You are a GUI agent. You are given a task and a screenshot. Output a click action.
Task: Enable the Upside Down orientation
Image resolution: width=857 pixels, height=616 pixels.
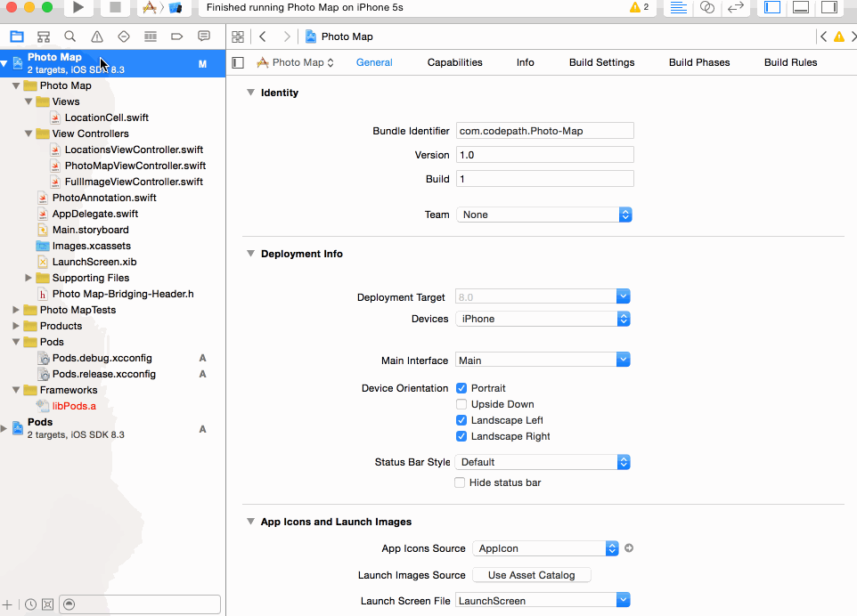tap(461, 403)
